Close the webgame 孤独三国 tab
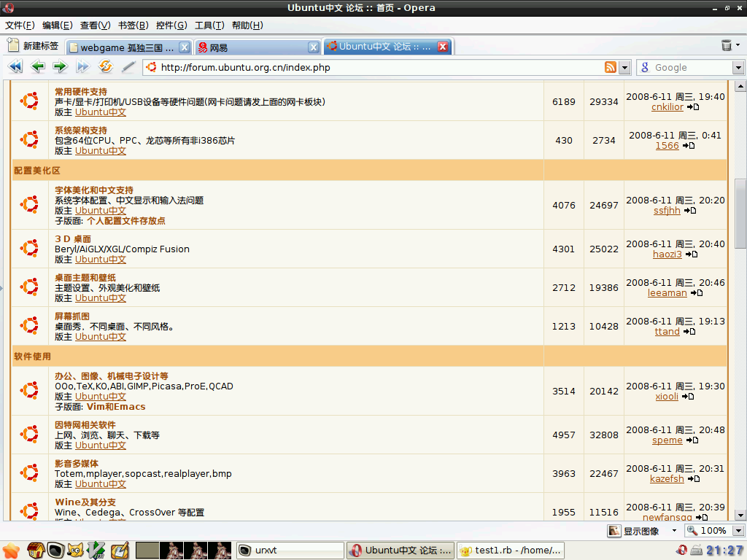The height and width of the screenshot is (560, 747). 185,47
